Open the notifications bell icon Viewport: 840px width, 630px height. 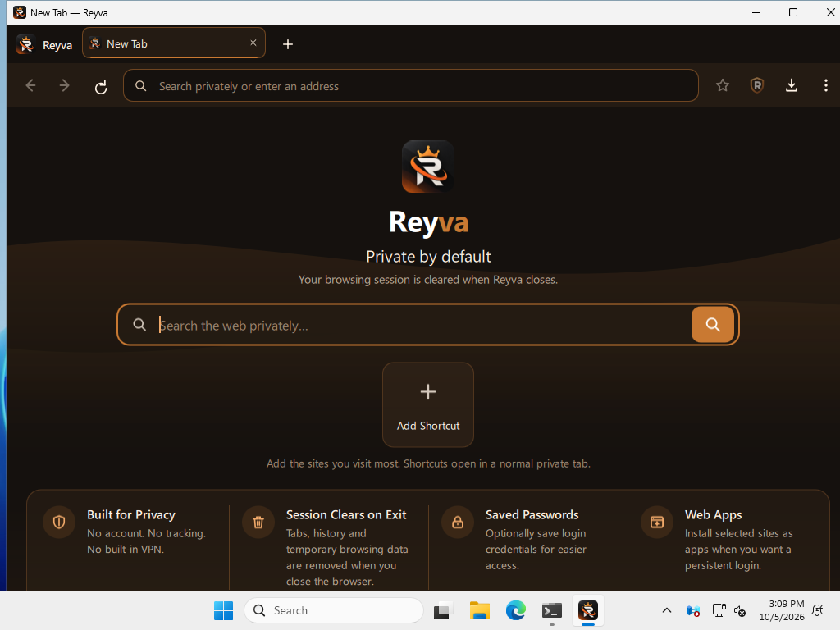point(818,610)
